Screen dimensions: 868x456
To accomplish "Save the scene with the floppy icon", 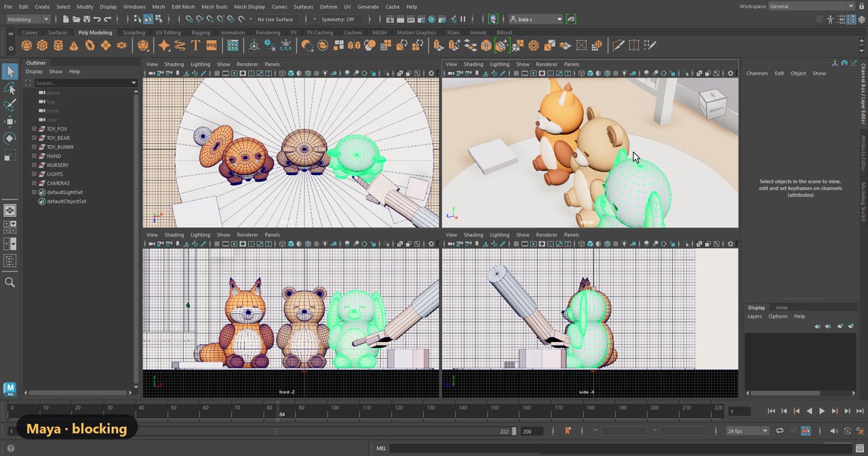I will [x=87, y=19].
